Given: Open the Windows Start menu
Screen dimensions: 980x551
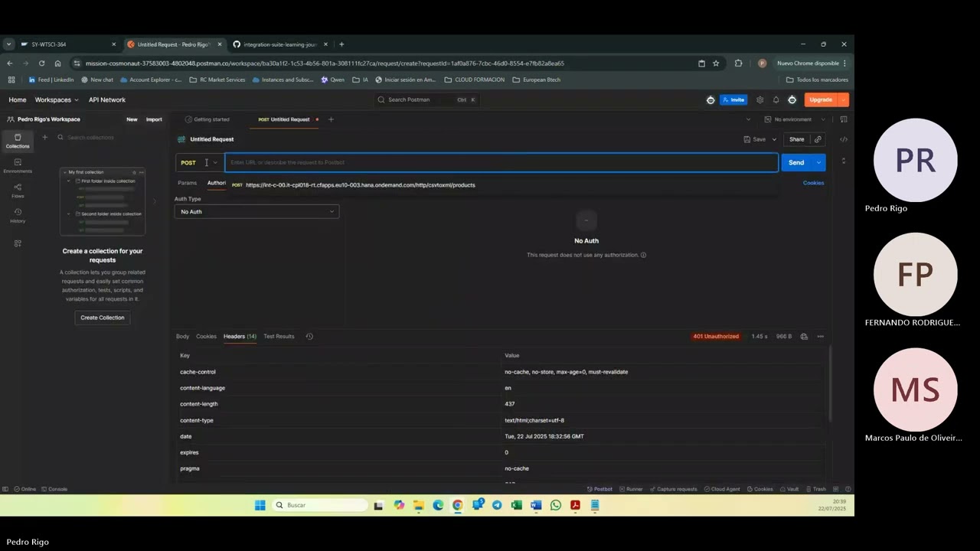Looking at the screenshot, I should (x=260, y=505).
